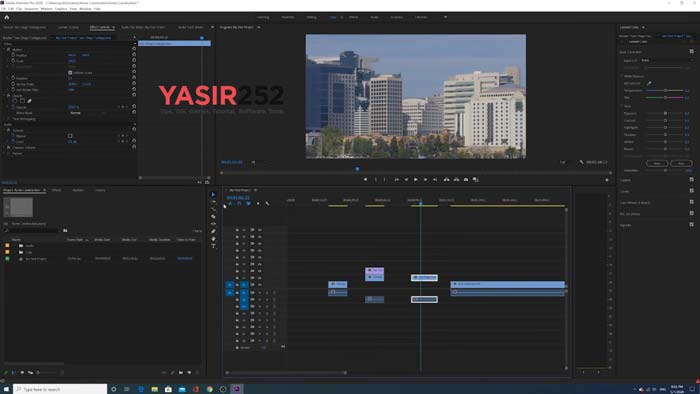Add a marker in the Program monitor
700x394 pixels.
[x=365, y=179]
